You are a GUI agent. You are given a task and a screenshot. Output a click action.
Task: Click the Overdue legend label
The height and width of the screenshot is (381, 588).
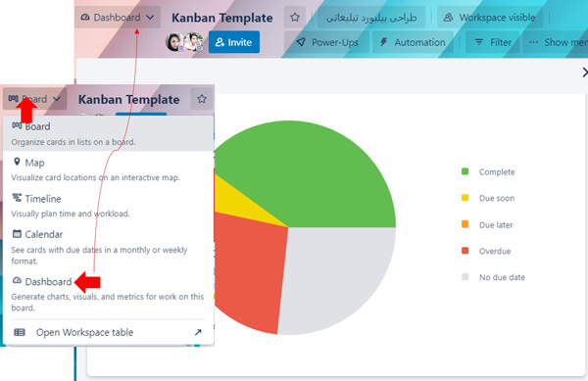tap(495, 251)
